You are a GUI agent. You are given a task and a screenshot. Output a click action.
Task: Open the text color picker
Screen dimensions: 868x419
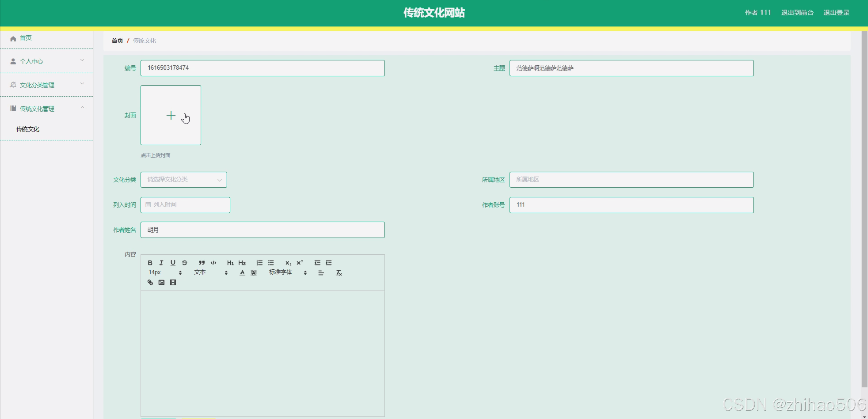[242, 273]
